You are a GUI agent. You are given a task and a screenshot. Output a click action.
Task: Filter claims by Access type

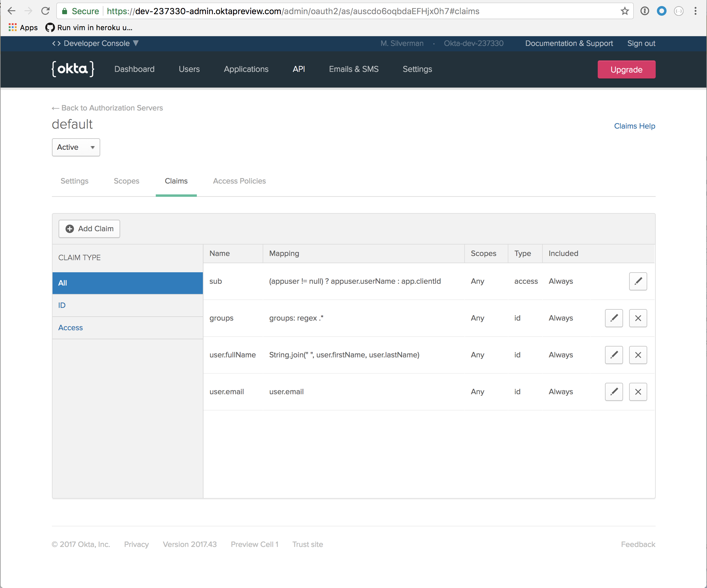coord(70,328)
